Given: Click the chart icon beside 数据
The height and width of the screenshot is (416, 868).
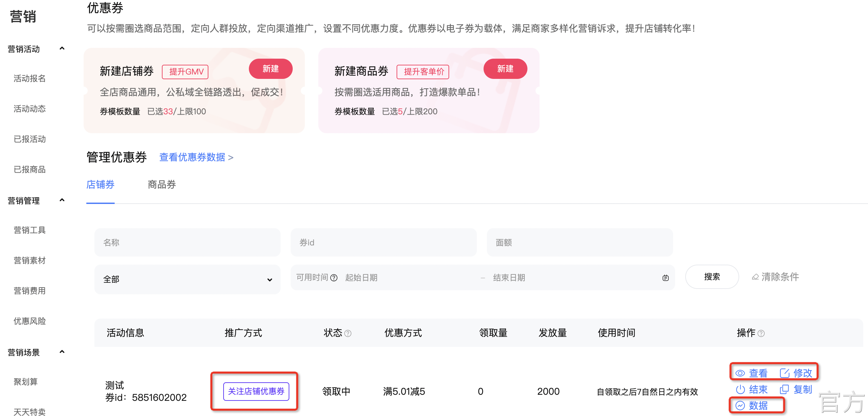Looking at the screenshot, I should 740,405.
